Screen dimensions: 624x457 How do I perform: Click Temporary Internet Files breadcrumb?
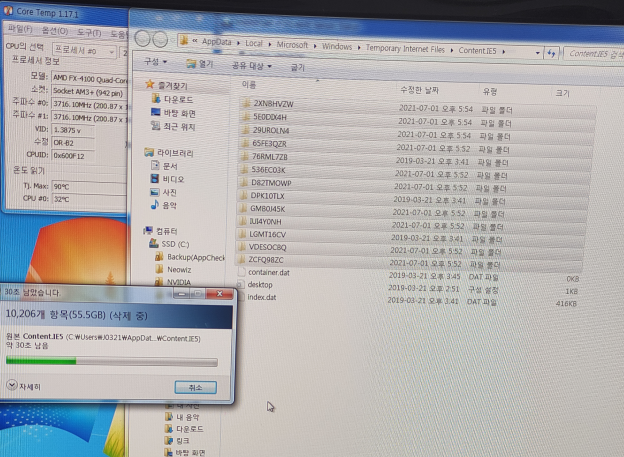tap(405, 49)
